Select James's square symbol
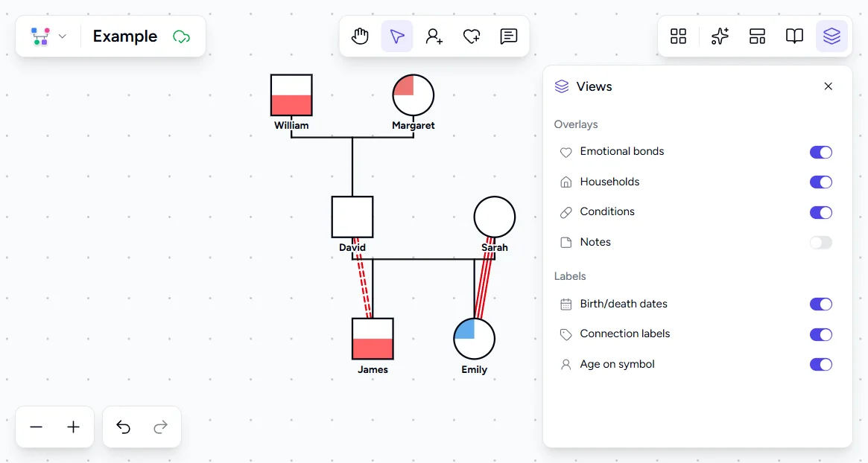The width and height of the screenshot is (868, 463). 373,339
